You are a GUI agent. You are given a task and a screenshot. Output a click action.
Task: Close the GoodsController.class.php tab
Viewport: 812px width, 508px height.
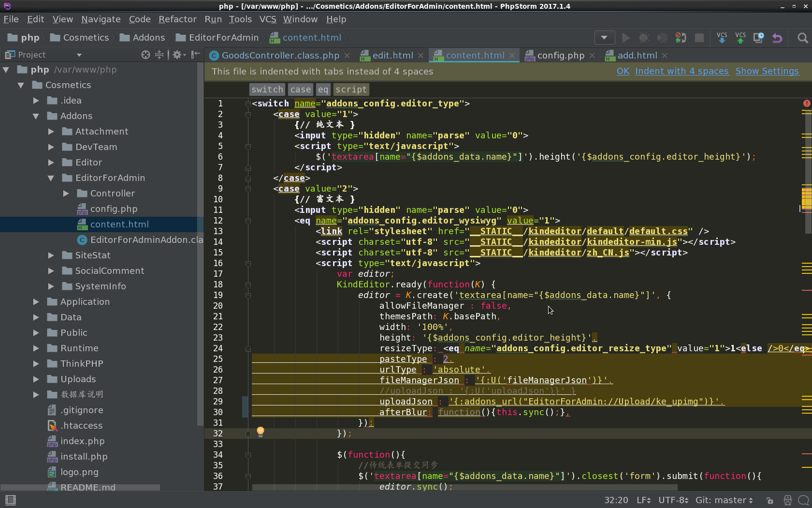[347, 56]
